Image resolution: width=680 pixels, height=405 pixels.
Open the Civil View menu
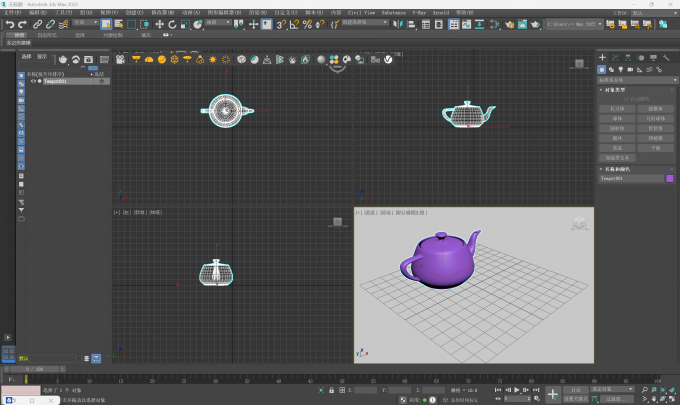(x=360, y=13)
